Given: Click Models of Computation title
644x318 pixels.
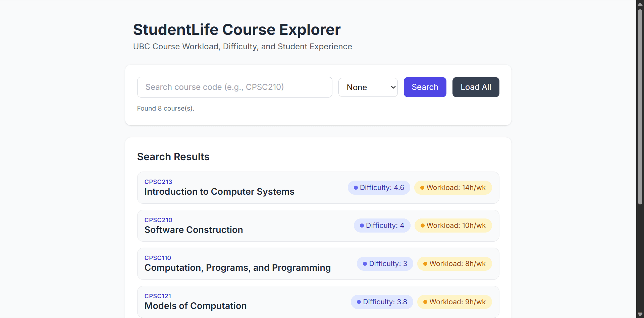Looking at the screenshot, I should 196,306.
